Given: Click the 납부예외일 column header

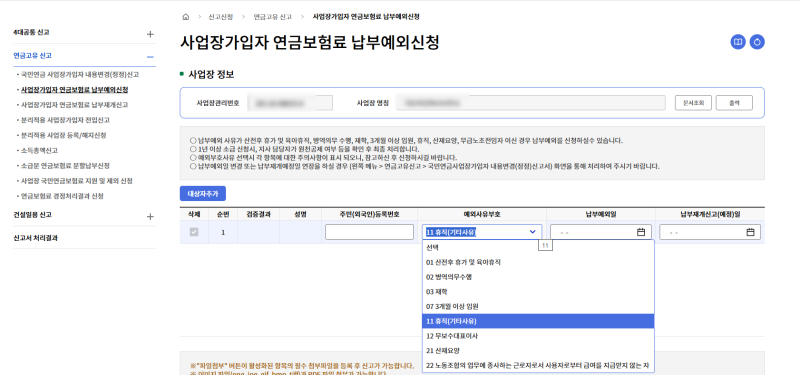Looking at the screenshot, I should [601, 214].
